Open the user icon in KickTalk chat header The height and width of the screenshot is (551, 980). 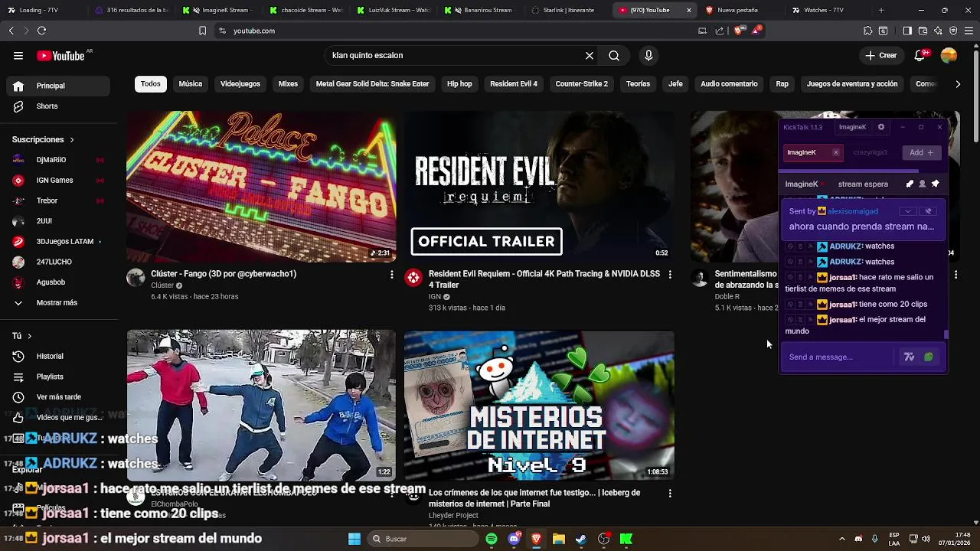922,184
